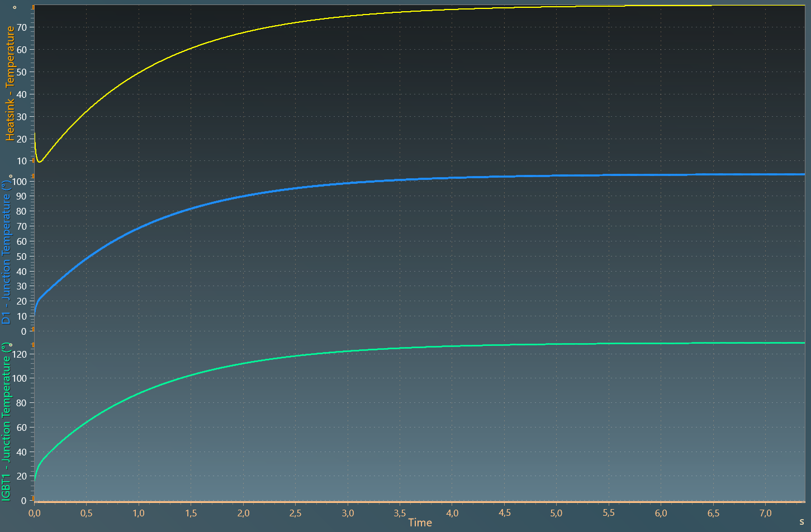Click the 70 tick on Heatsink axis

[x=22, y=27]
